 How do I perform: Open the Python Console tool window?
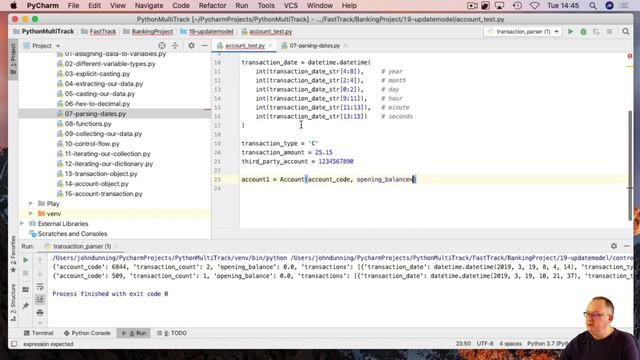click(x=87, y=333)
